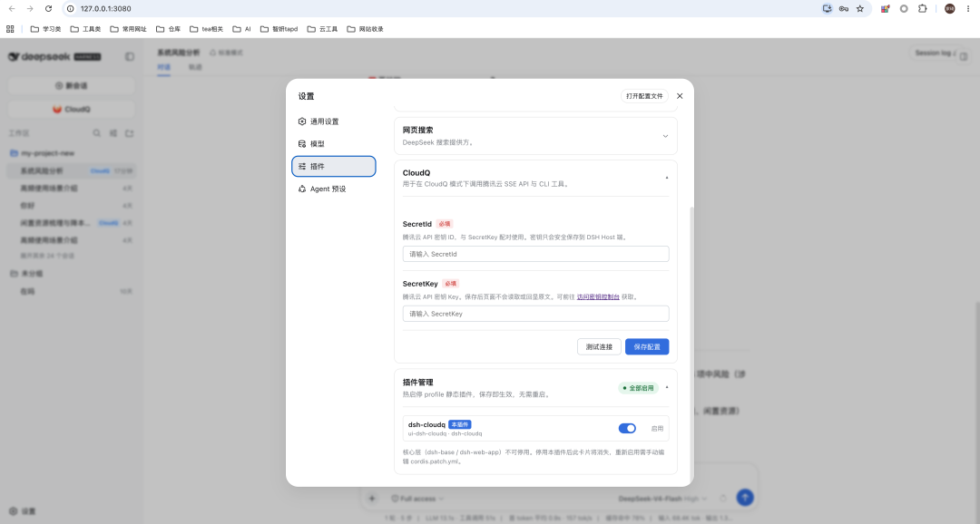Click the plus icon in chat input
This screenshot has height=524, width=980.
click(x=372, y=499)
